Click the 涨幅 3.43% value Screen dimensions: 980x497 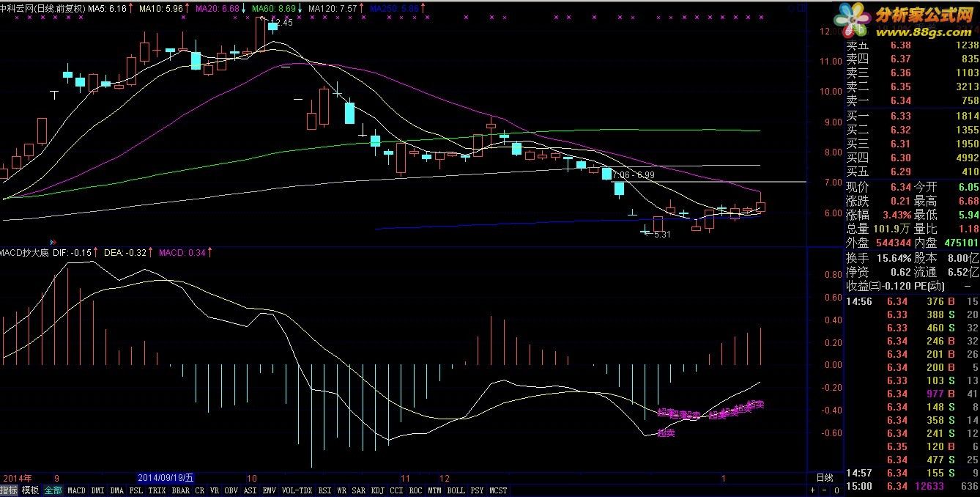click(897, 215)
